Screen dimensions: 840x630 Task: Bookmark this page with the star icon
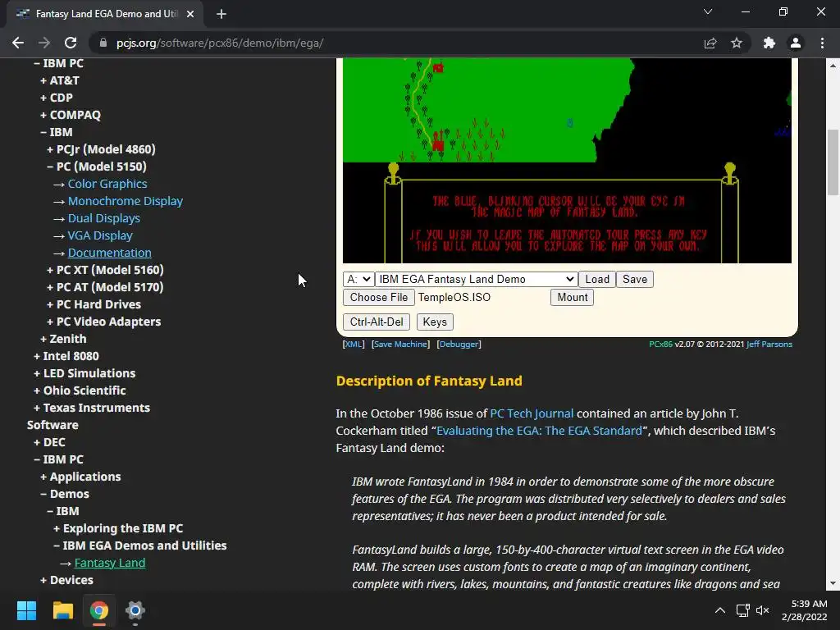point(737,43)
